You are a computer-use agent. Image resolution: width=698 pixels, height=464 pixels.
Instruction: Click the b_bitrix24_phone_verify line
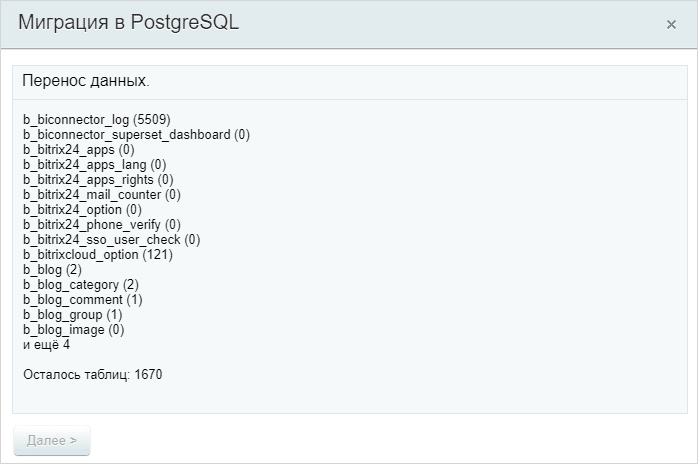coord(101,224)
